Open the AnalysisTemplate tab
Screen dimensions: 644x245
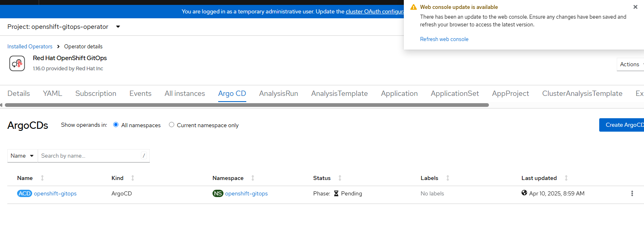click(x=340, y=93)
